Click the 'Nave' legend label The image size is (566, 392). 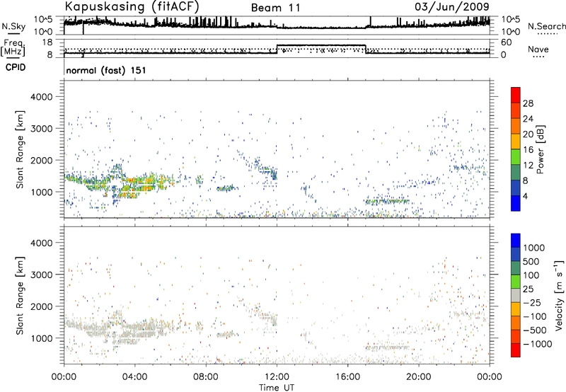538,49
